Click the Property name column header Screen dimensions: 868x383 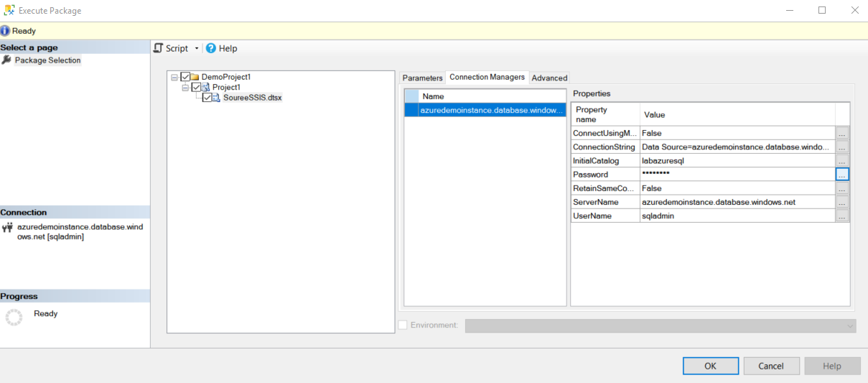(605, 114)
